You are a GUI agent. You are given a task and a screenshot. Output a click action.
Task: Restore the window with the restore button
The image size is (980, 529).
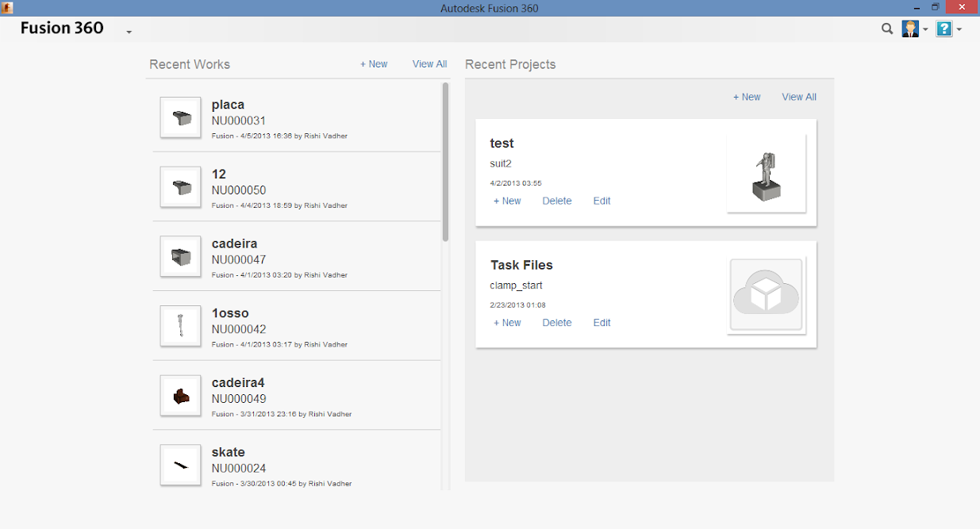tap(936, 7)
